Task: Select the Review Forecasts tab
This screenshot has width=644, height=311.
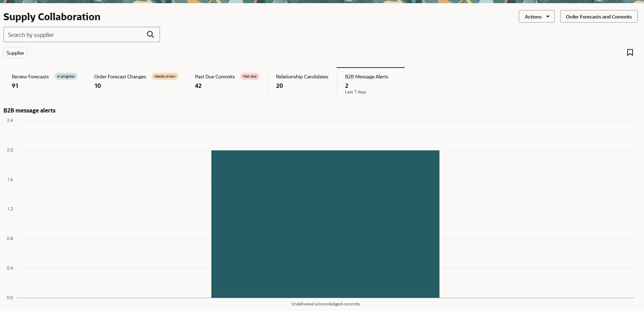Action: [x=45, y=81]
